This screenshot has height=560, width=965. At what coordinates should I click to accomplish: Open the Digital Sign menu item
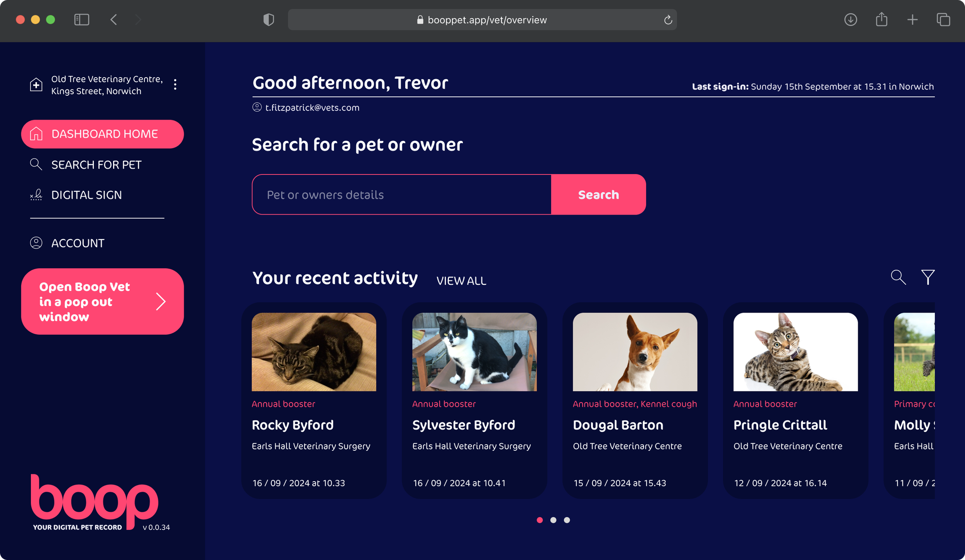(86, 195)
